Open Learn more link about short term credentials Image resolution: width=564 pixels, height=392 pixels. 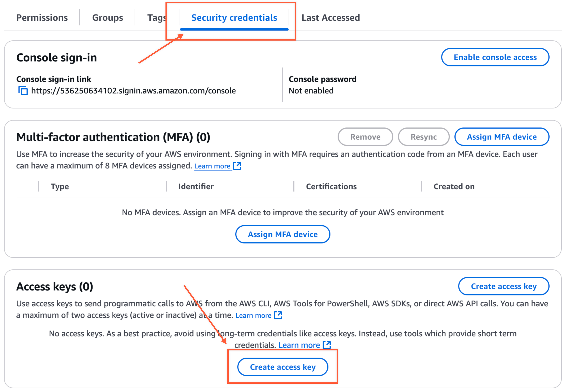point(299,345)
